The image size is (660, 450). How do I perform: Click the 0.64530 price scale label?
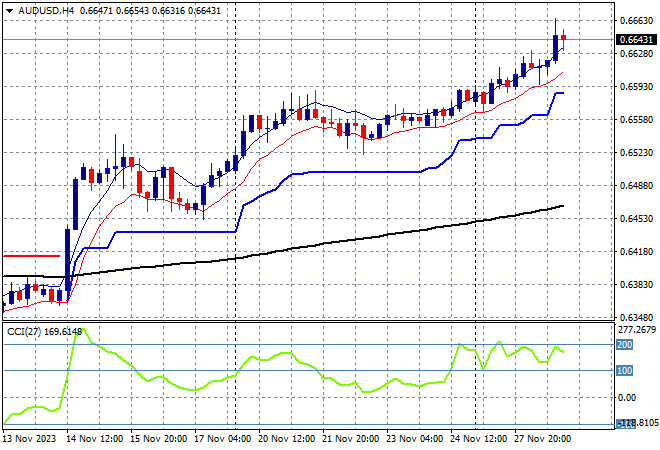637,218
